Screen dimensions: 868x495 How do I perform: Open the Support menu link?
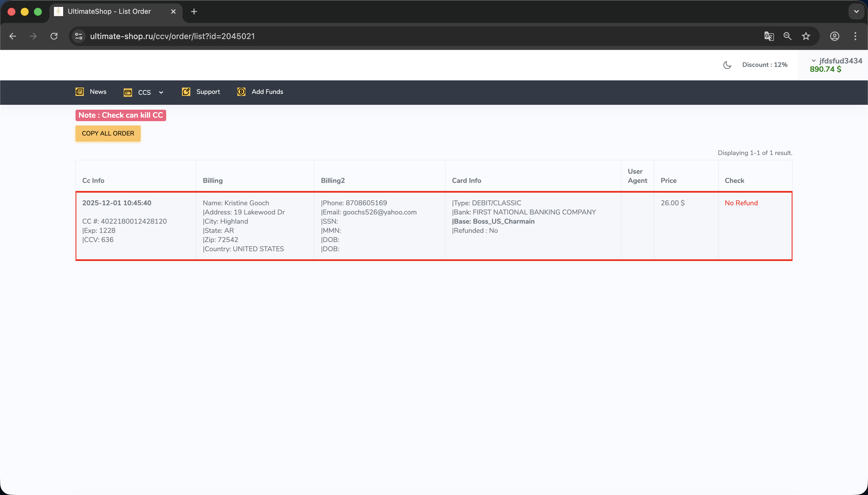(208, 92)
